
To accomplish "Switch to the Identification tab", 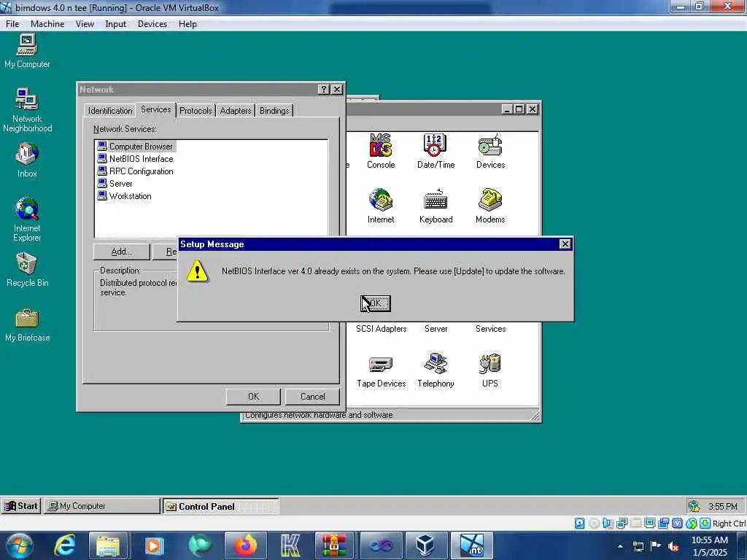I will tap(110, 111).
